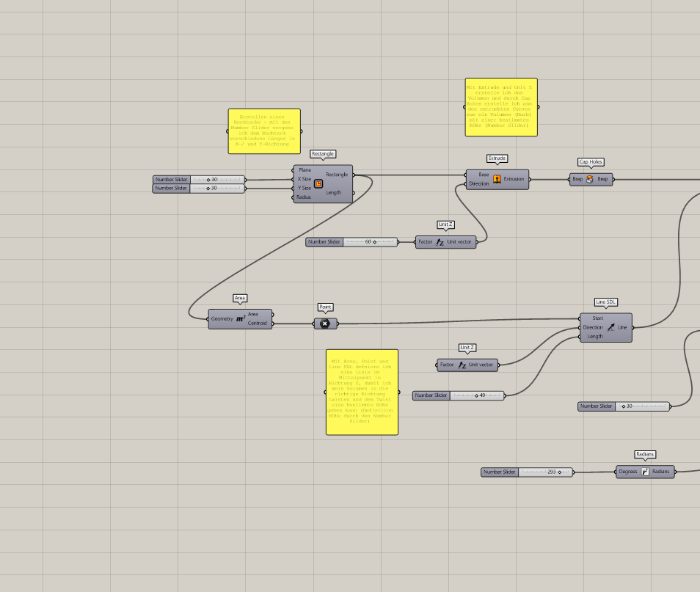The height and width of the screenshot is (592, 700).
Task: Click the grip on the slider valued 49
Action: click(x=477, y=395)
